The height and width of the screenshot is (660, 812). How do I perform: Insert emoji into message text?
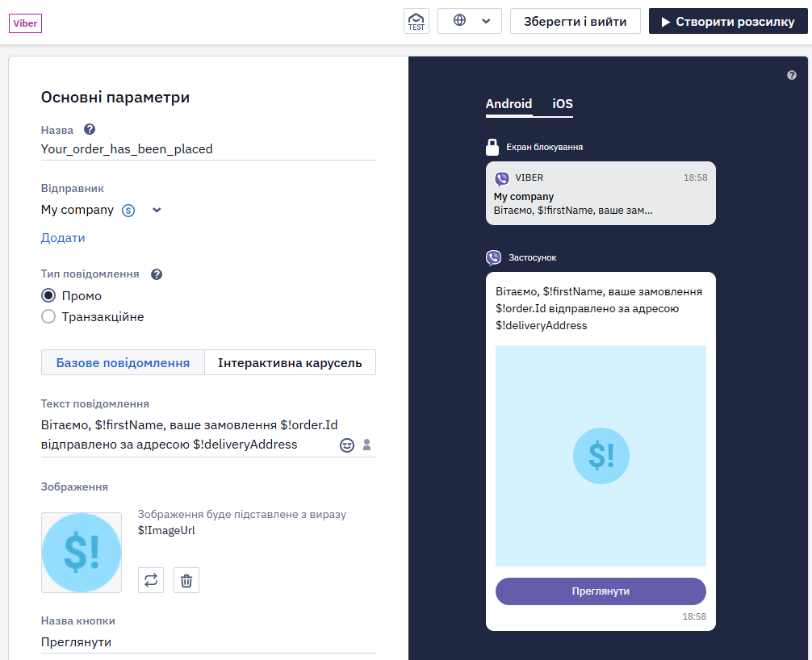(x=347, y=445)
